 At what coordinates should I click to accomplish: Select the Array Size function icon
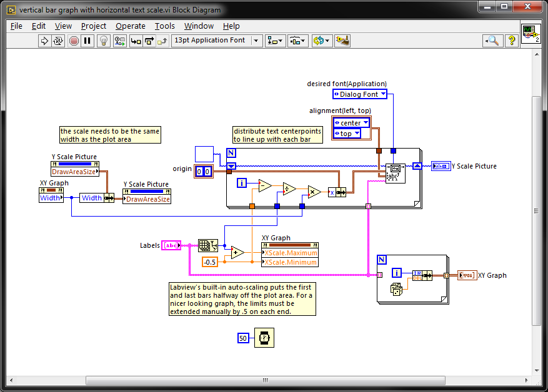(x=208, y=246)
